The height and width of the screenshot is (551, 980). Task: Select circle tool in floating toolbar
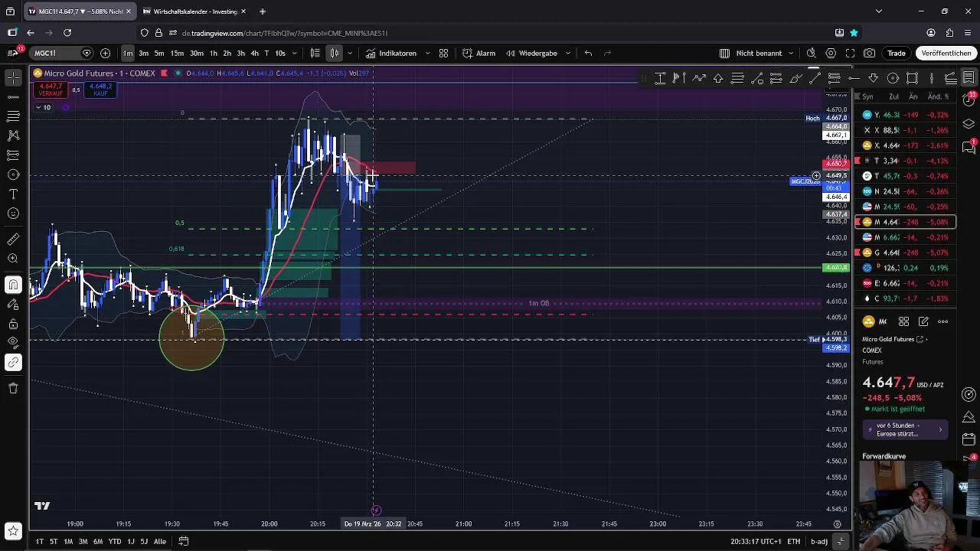893,78
